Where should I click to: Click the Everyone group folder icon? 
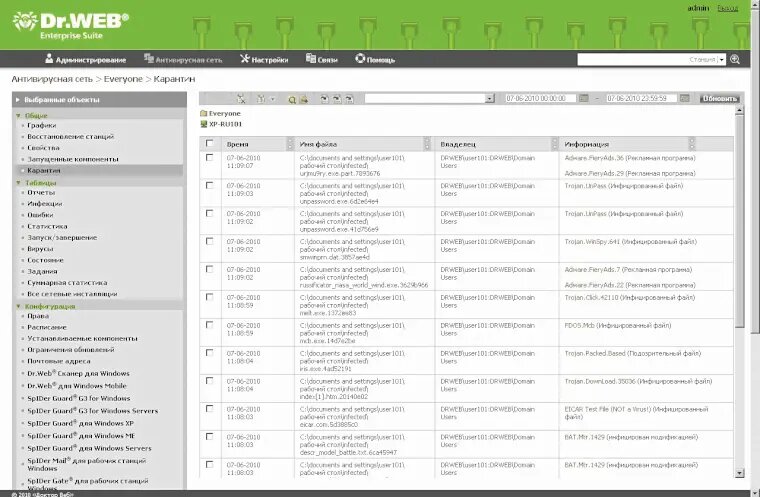point(204,113)
